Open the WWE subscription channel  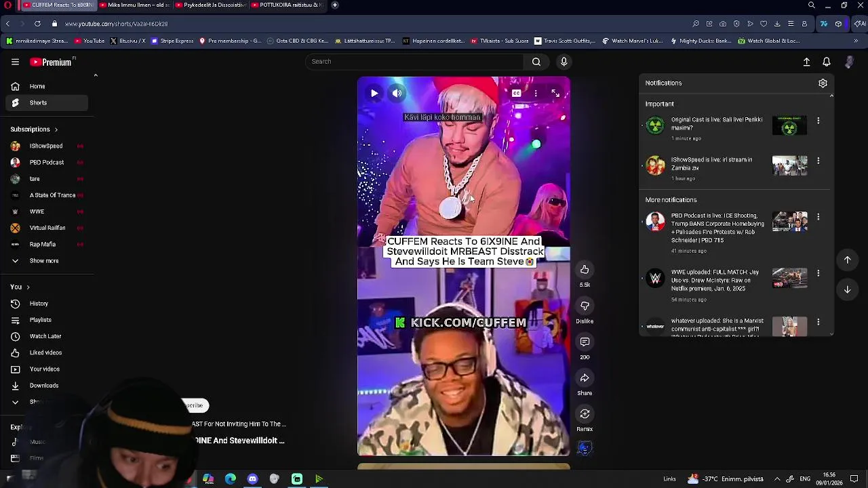click(47, 211)
